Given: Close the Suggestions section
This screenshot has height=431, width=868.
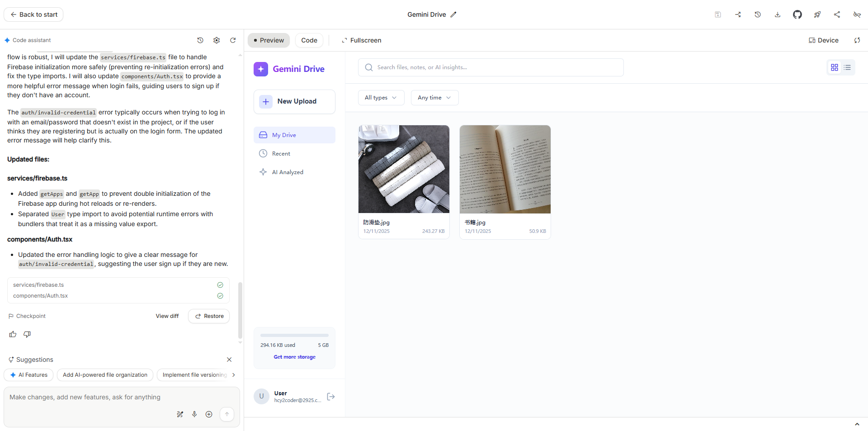Looking at the screenshot, I should [x=229, y=360].
